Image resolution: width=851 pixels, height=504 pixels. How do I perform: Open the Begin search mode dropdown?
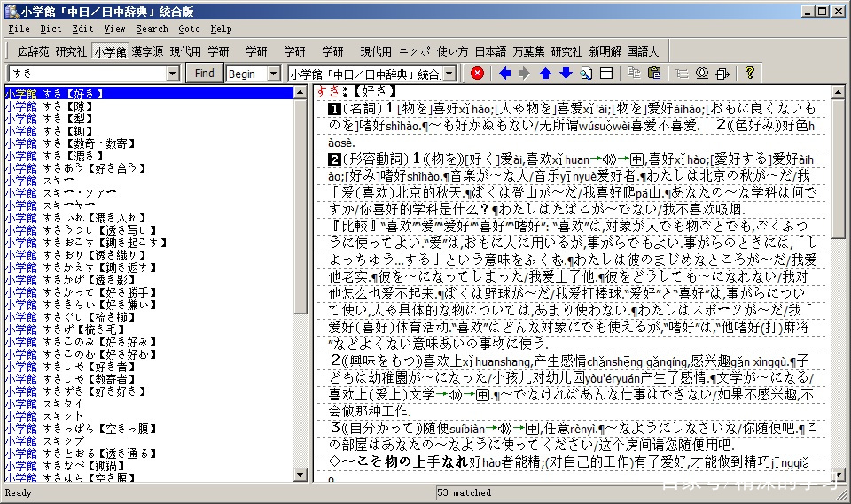(x=274, y=74)
